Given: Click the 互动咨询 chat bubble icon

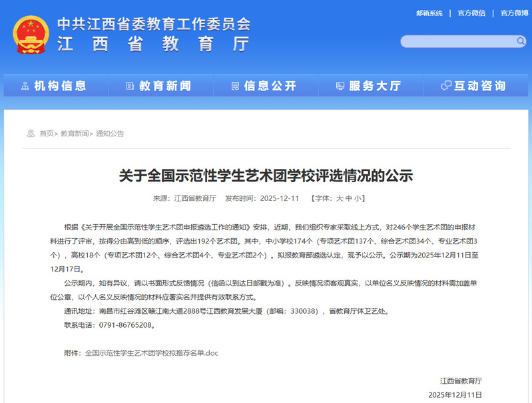Looking at the screenshot, I should coord(446,86).
